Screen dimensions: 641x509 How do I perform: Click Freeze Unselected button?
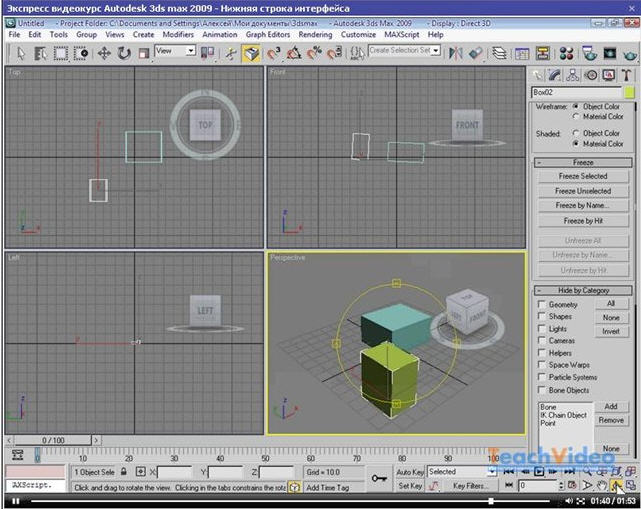pos(583,191)
